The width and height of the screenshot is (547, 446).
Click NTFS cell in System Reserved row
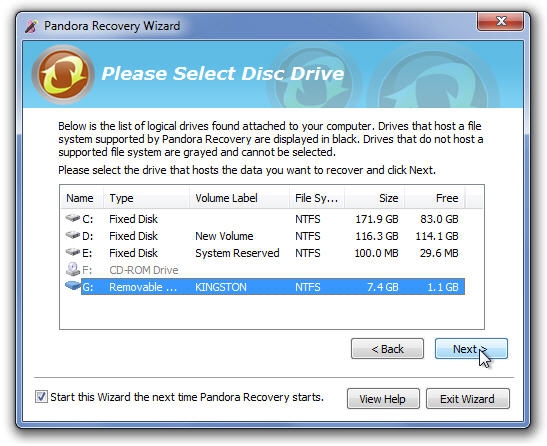pos(308,253)
